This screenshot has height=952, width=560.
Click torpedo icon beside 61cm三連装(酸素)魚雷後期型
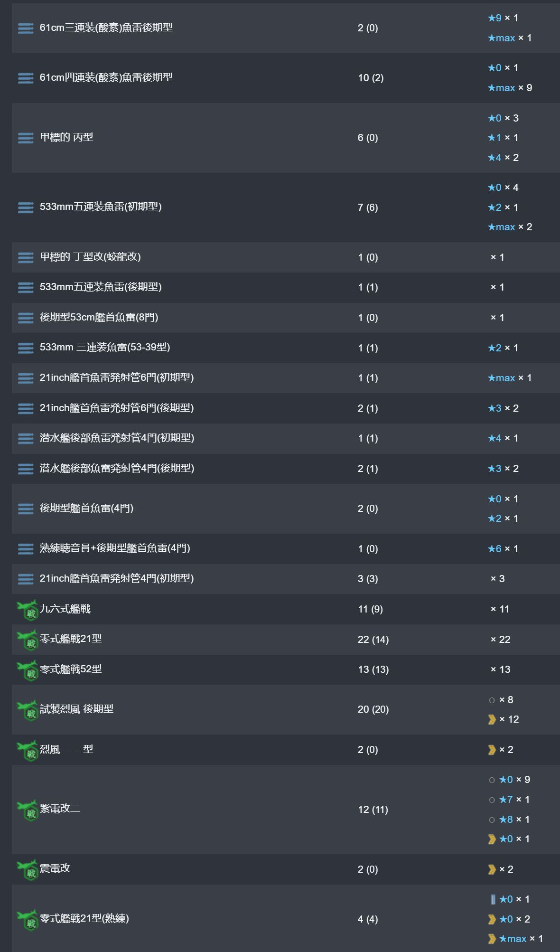[x=26, y=28]
